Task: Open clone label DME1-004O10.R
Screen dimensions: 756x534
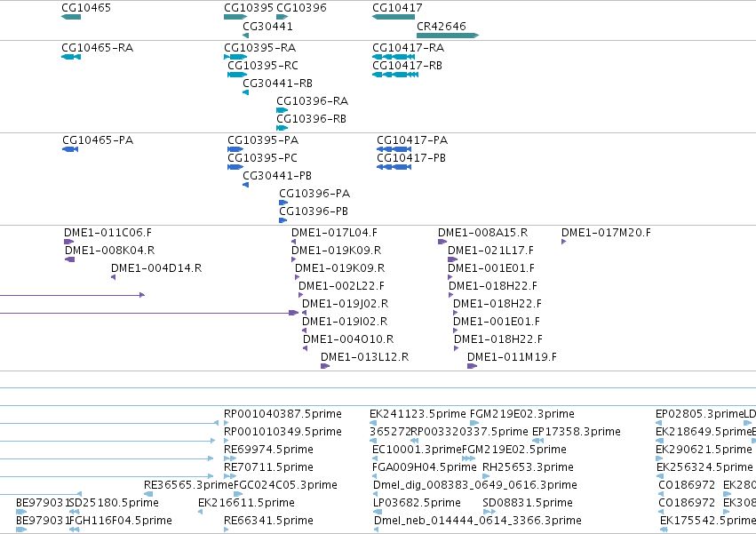Action: click(348, 340)
